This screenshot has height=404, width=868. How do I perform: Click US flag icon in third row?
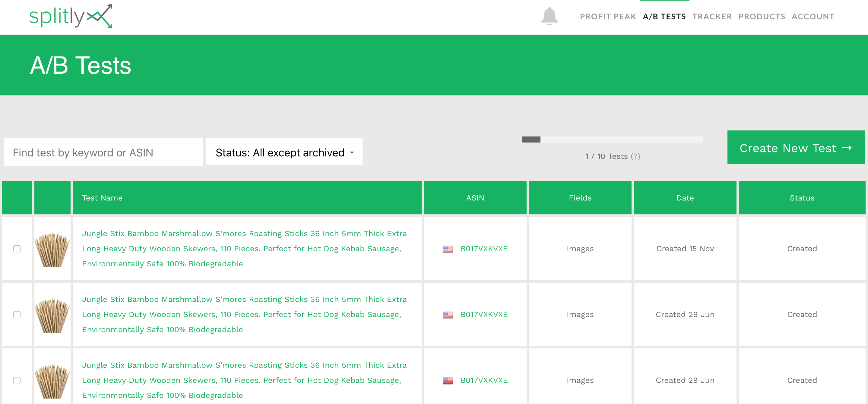448,380
